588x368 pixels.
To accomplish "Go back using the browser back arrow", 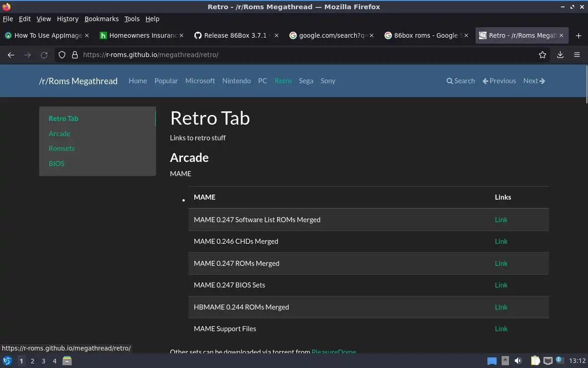I will 11,55.
